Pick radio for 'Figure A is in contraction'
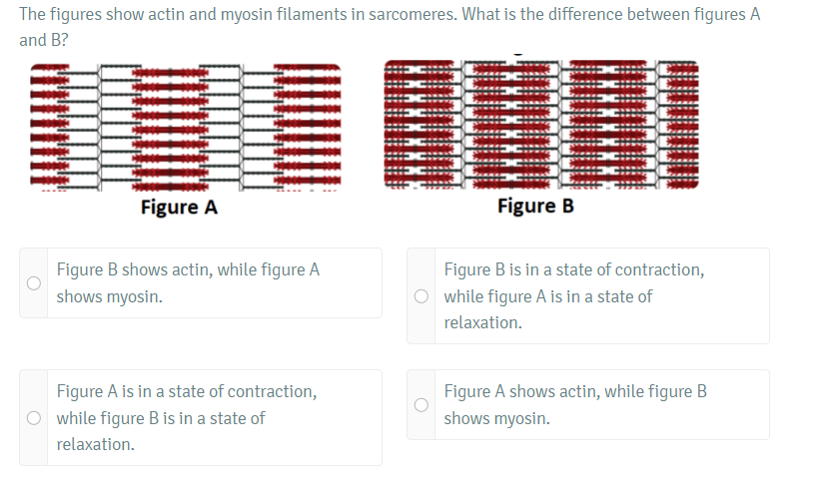The image size is (820, 504). 33,417
